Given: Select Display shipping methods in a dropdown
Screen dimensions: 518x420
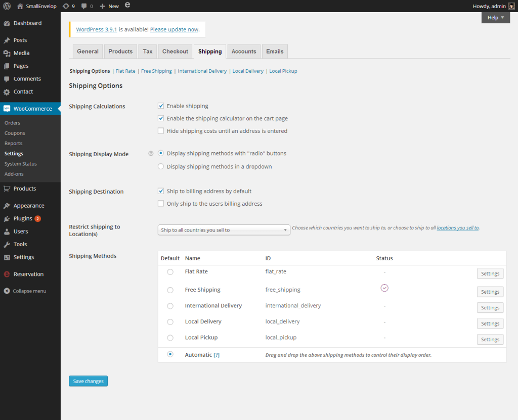Looking at the screenshot, I should (x=161, y=166).
